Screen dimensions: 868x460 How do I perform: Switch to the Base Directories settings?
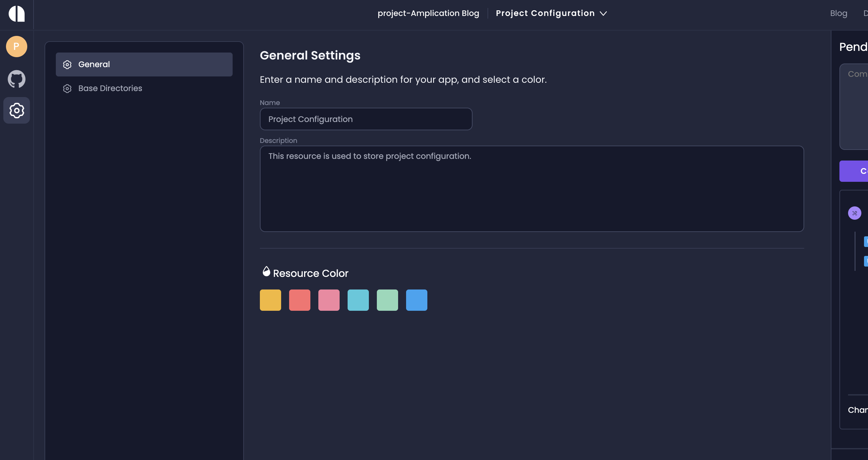[110, 88]
